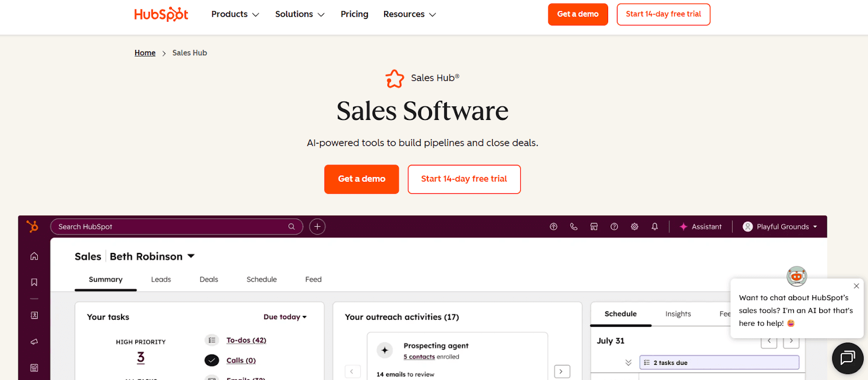Go to the previous outreach activity card
The width and height of the screenshot is (868, 380).
pos(352,371)
